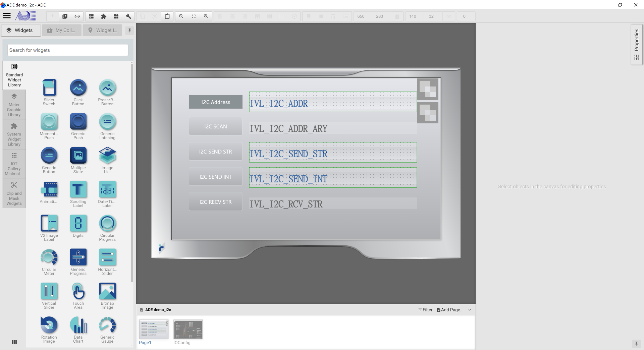This screenshot has height=350, width=644.
Task: Click the widget list vertical scrollbar
Action: coord(132,168)
